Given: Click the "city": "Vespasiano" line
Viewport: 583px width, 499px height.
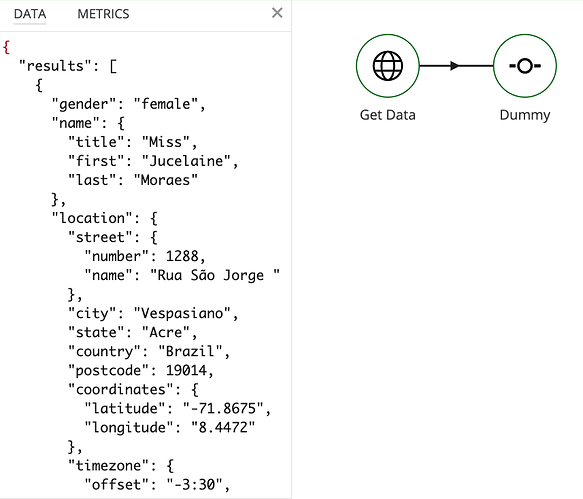Looking at the screenshot, I should [x=153, y=313].
